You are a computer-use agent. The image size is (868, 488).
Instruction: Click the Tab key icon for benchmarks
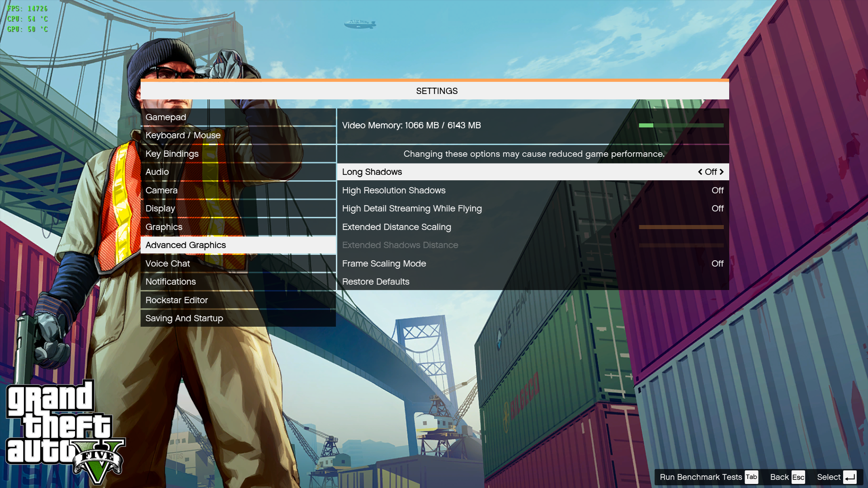tap(751, 477)
